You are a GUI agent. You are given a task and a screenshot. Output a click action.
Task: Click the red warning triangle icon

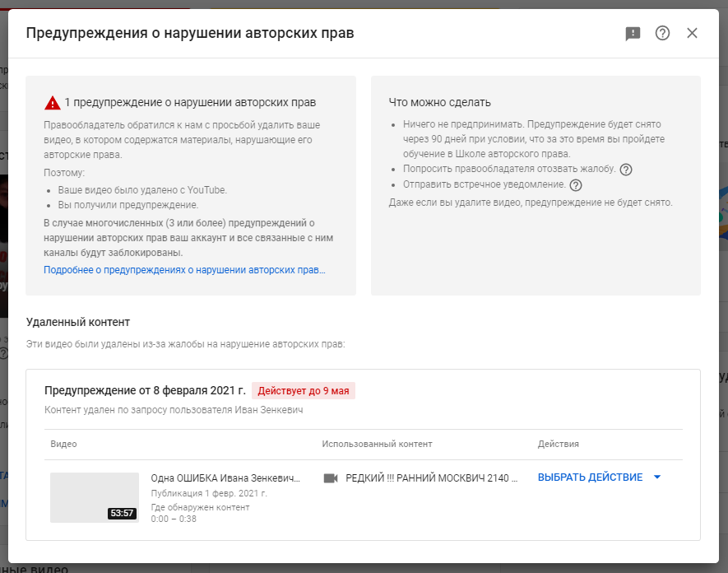(53, 103)
